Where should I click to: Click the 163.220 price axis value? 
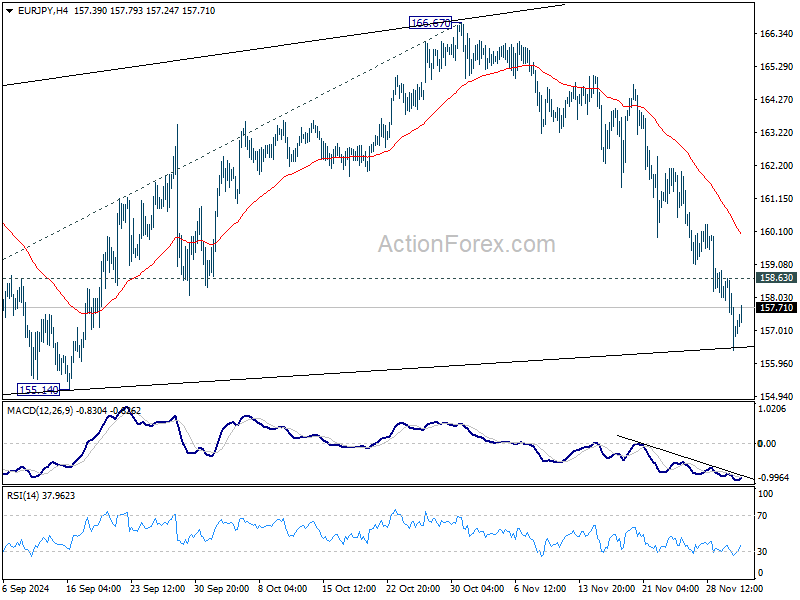click(x=776, y=133)
